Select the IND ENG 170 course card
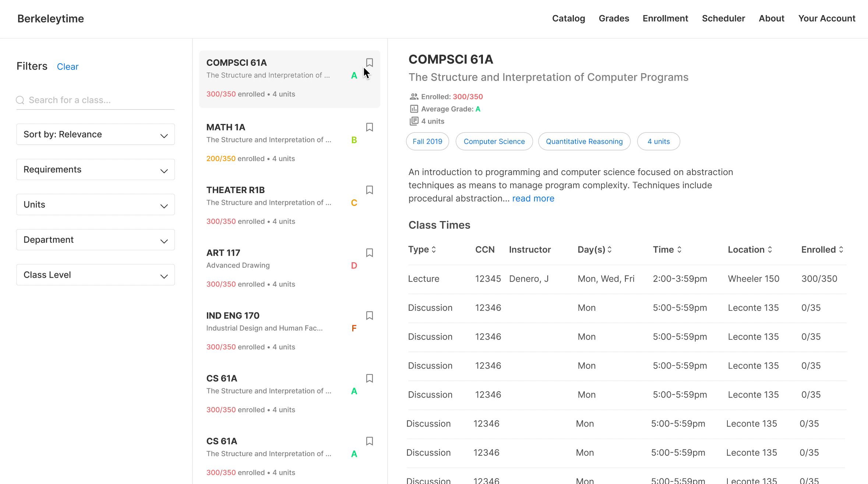This screenshot has width=868, height=484. click(290, 332)
